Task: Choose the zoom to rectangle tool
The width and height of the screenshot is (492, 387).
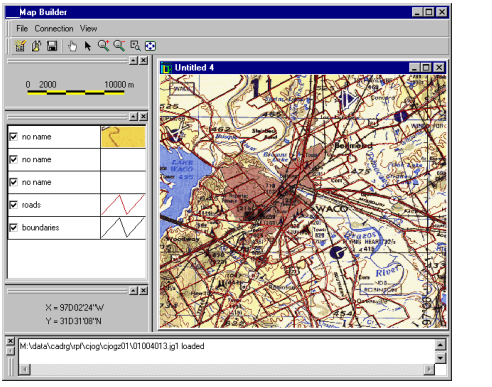Action: click(x=135, y=46)
